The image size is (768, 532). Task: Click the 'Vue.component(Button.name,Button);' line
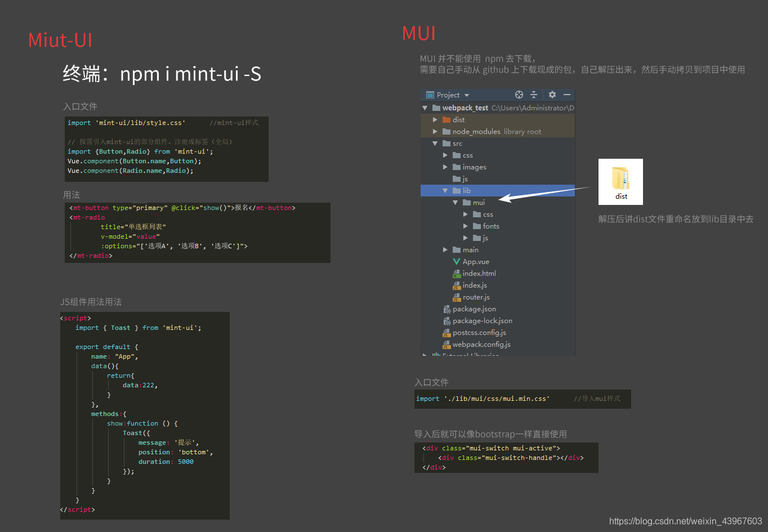[x=134, y=161]
